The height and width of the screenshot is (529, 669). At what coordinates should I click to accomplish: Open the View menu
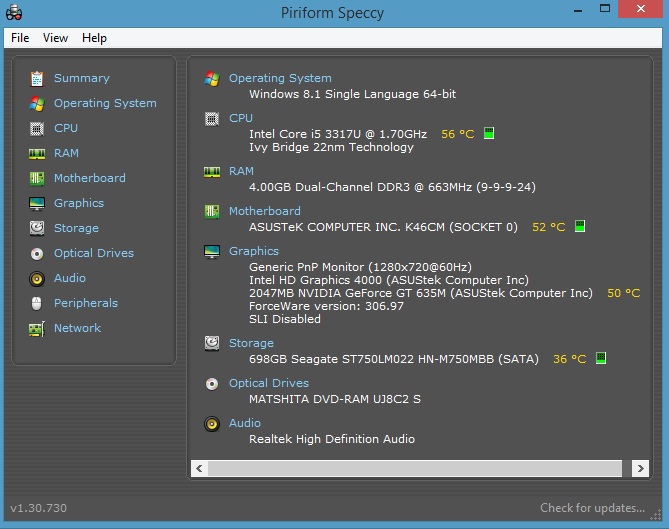coord(55,38)
